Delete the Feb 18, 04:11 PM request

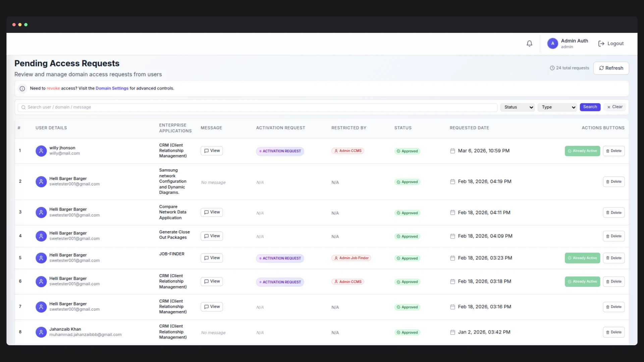pos(613,213)
